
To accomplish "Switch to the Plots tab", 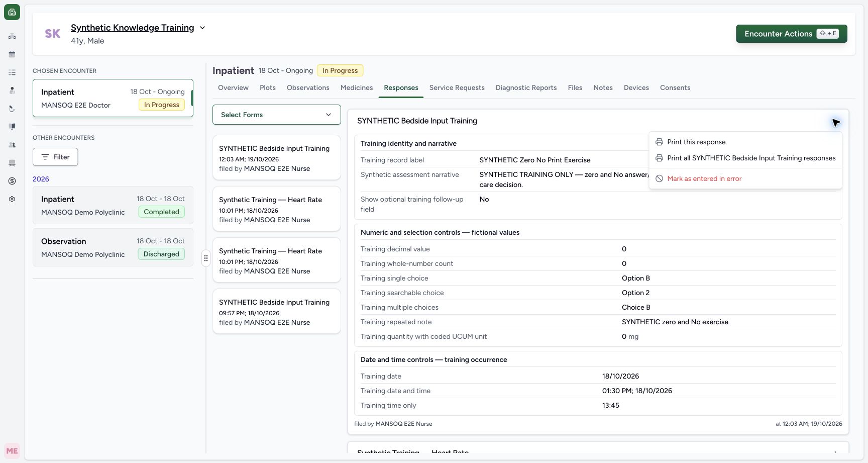I will click(x=268, y=87).
